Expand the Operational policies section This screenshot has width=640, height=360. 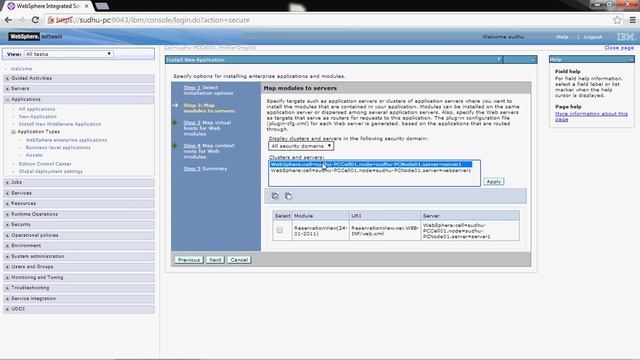pos(7,235)
